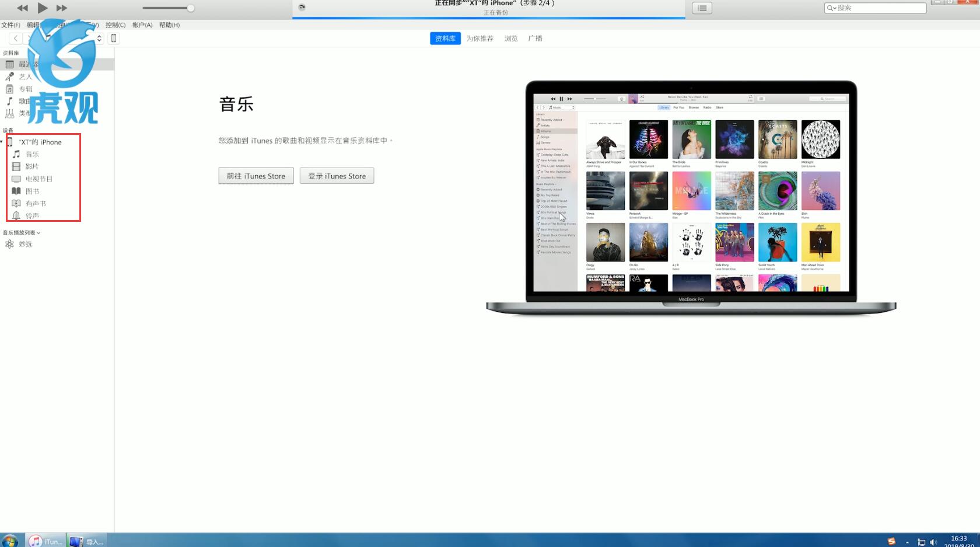Adjust the volume slider knob
This screenshot has height=547, width=980.
191,8
